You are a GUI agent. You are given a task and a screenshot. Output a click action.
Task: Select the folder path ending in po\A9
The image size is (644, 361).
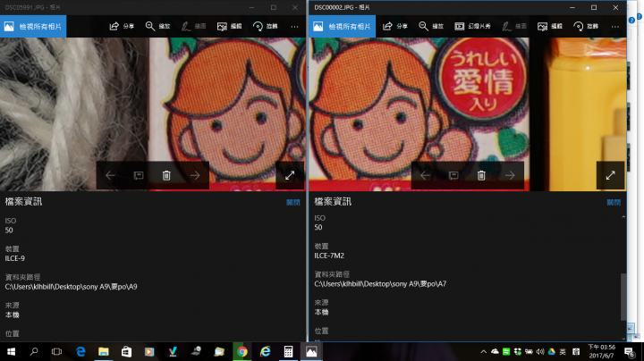point(71,287)
